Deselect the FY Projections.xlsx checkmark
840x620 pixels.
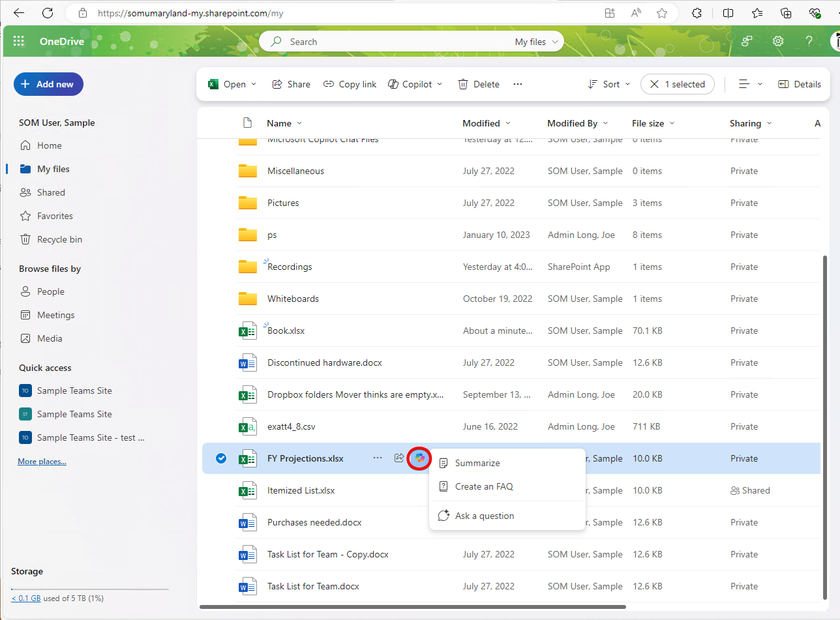[221, 458]
